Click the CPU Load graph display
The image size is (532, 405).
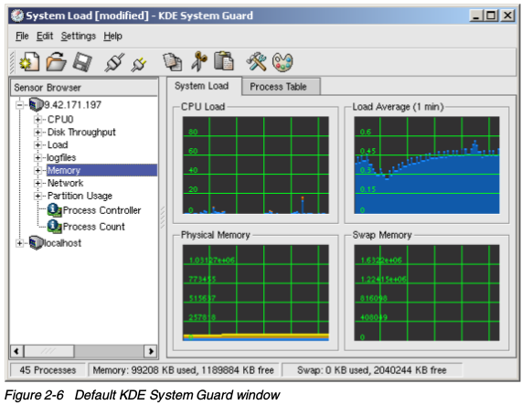256,165
